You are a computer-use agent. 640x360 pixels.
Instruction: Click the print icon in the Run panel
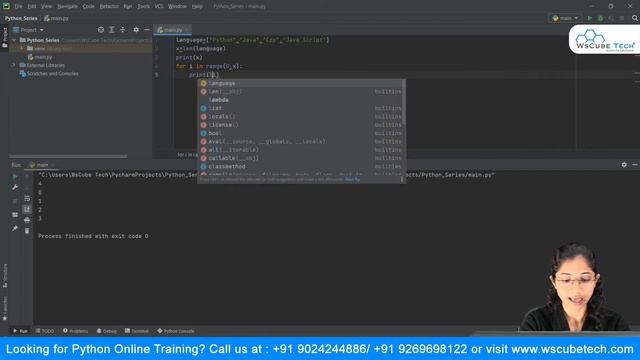pos(27,220)
